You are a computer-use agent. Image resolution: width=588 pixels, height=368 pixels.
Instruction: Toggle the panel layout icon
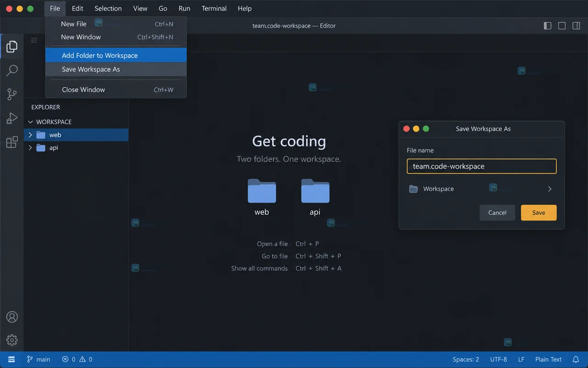pos(562,26)
